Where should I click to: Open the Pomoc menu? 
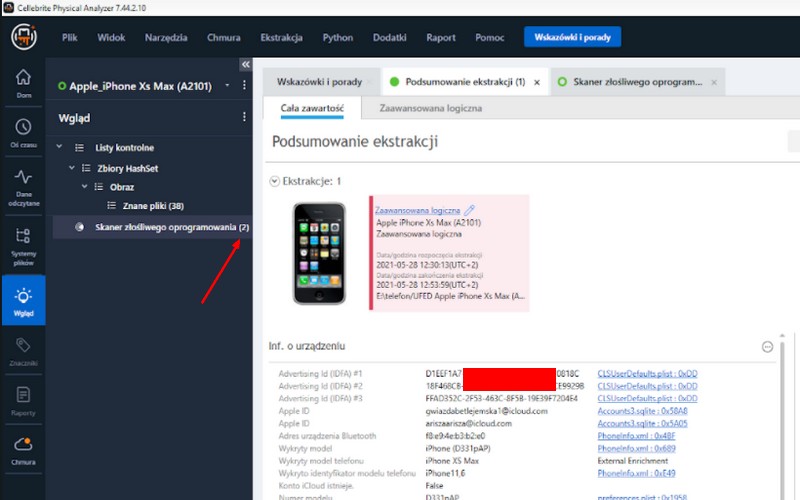[x=489, y=37]
